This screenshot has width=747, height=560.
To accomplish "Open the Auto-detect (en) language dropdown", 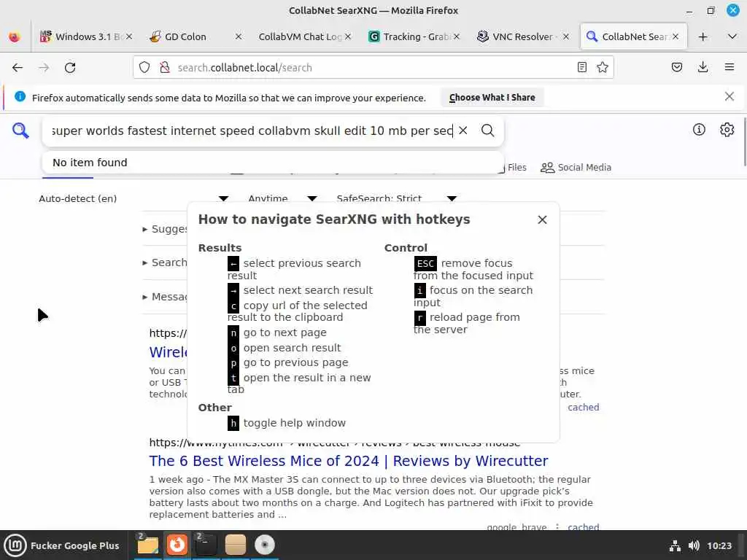I will 133,198.
